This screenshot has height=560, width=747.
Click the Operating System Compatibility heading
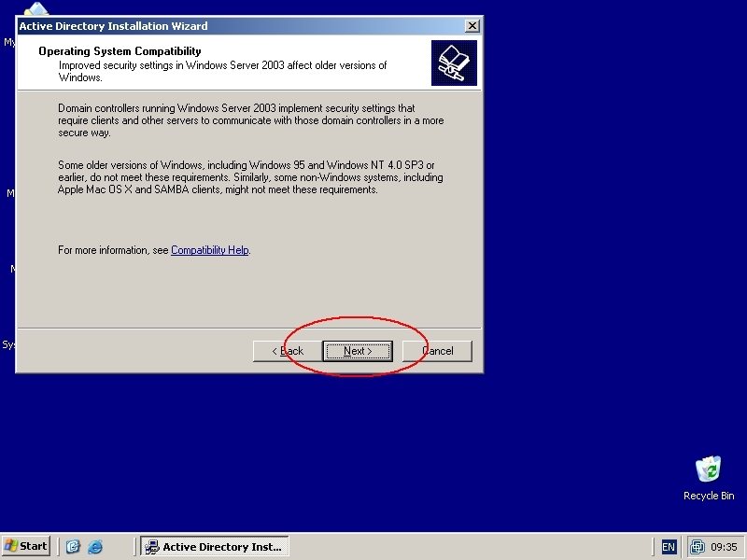click(x=120, y=51)
